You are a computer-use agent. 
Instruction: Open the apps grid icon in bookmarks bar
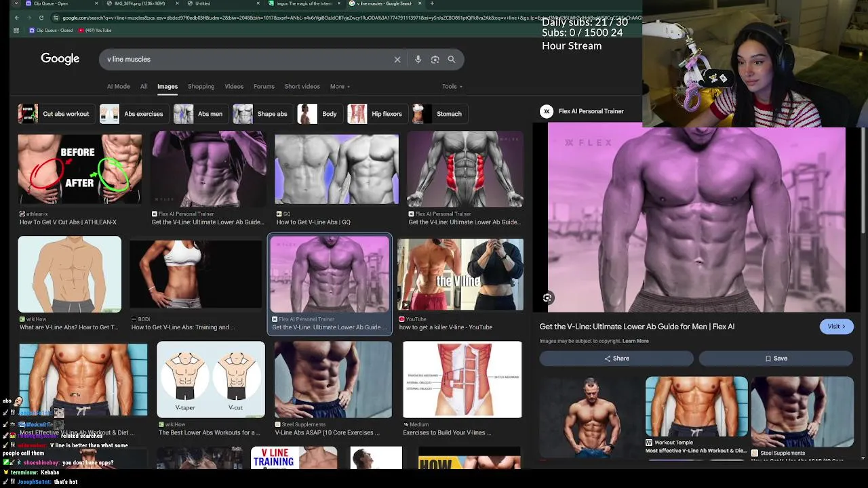coord(16,30)
